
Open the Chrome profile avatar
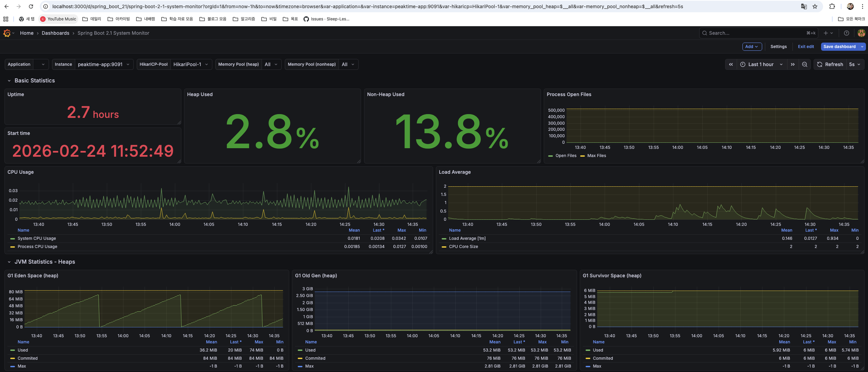(x=850, y=6)
